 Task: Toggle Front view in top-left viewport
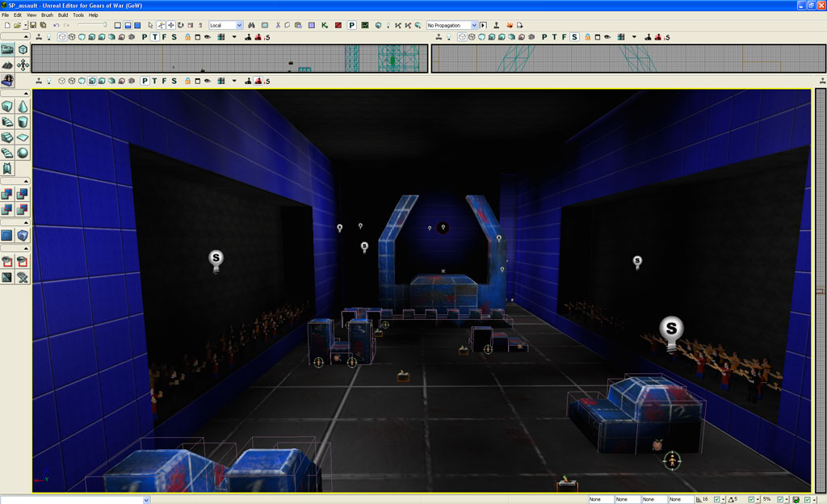164,37
